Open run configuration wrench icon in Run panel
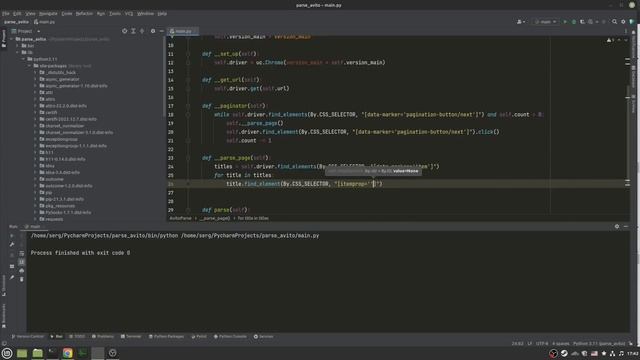640x360 pixels. 12,244
